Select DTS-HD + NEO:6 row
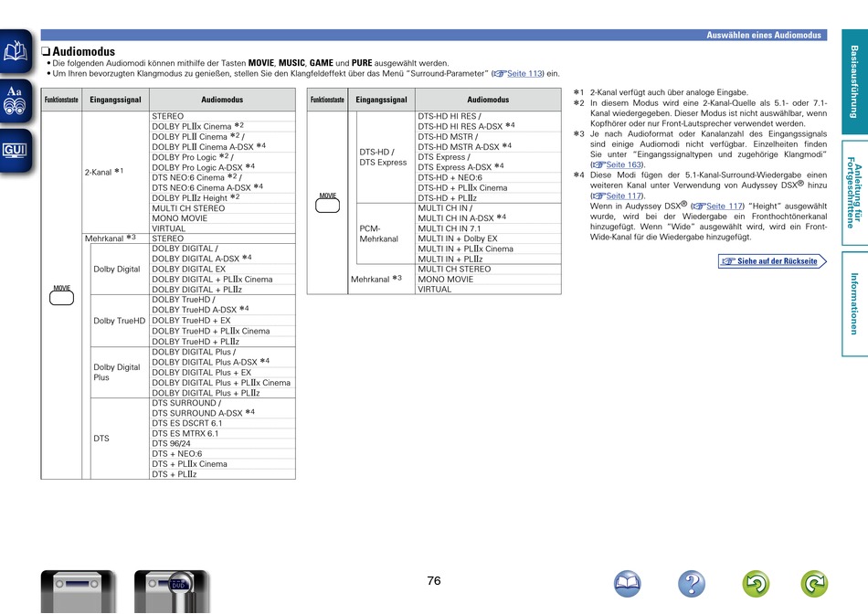 point(488,178)
